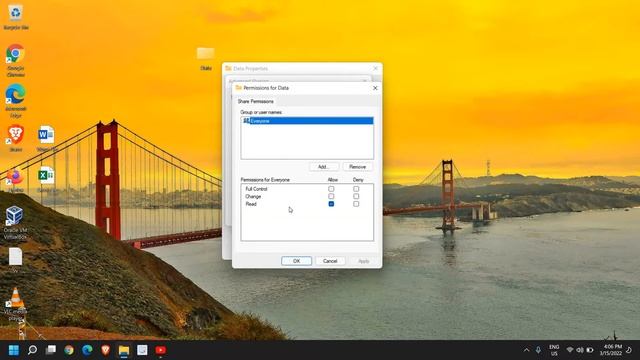Tick Allow for Full Control
This screenshot has width=640, height=360.
point(331,189)
